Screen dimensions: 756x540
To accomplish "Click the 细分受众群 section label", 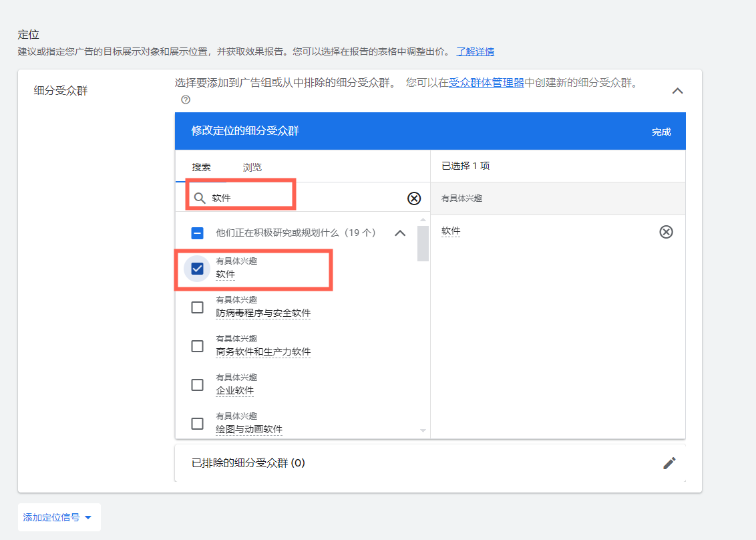I will [x=61, y=91].
